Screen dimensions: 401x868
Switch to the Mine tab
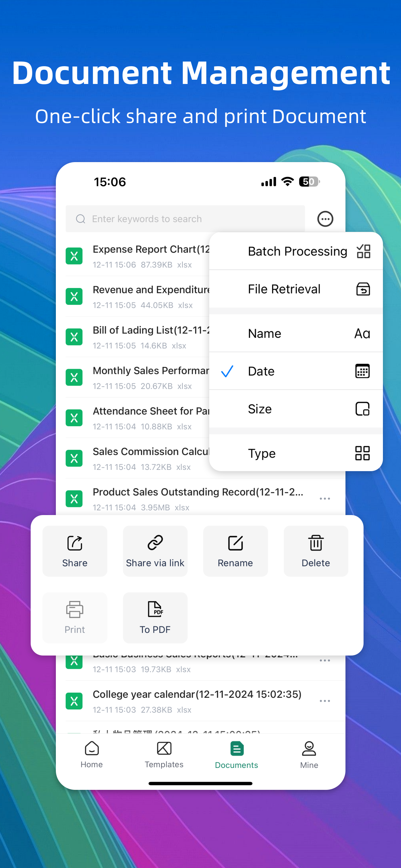pos(309,755)
